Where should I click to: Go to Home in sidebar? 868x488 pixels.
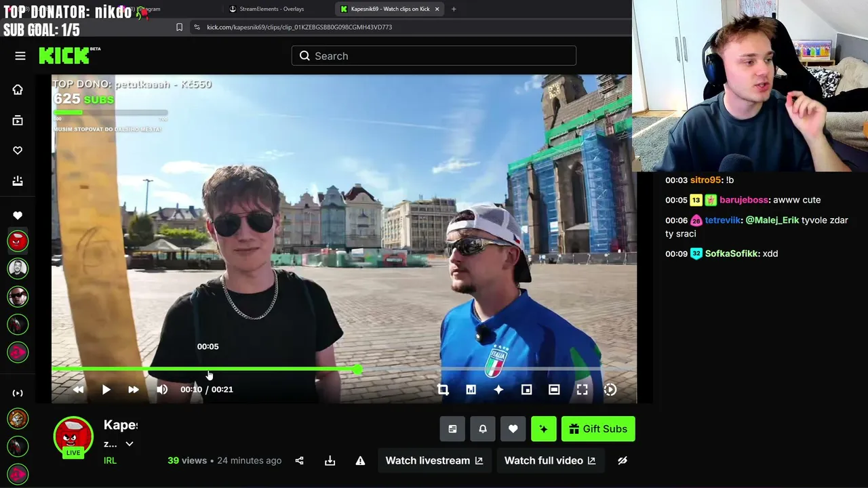(18, 89)
